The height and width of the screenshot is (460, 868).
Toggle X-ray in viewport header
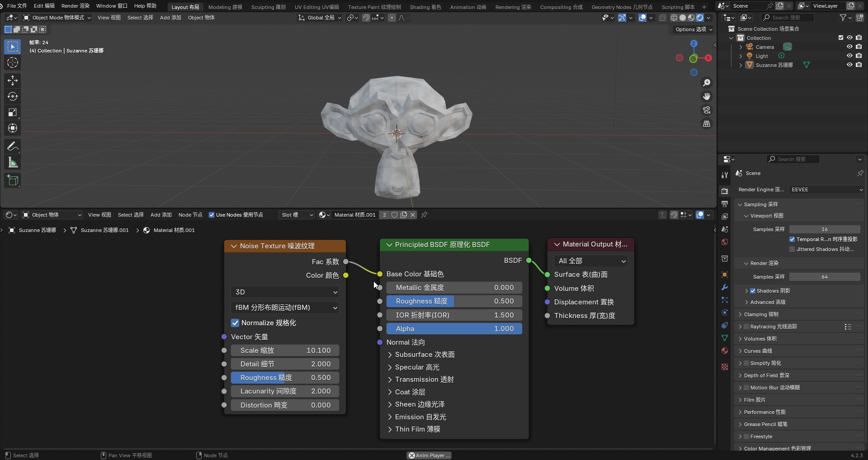tap(662, 18)
